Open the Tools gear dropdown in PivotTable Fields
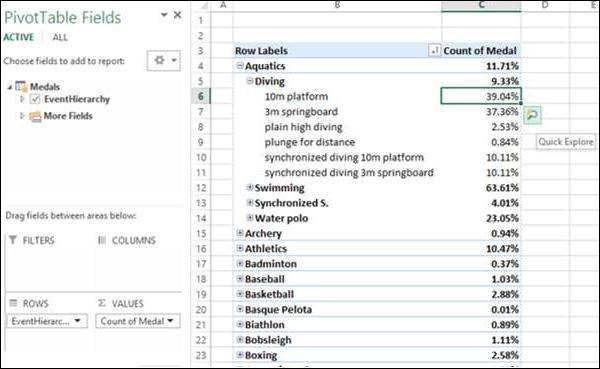The height and width of the screenshot is (369, 600). coord(164,60)
